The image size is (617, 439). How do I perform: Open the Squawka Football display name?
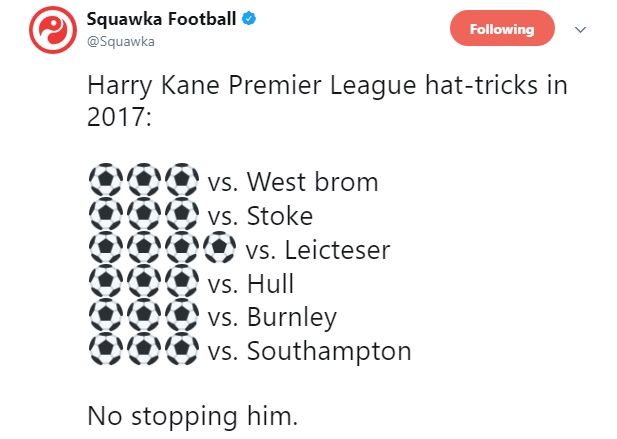(161, 18)
